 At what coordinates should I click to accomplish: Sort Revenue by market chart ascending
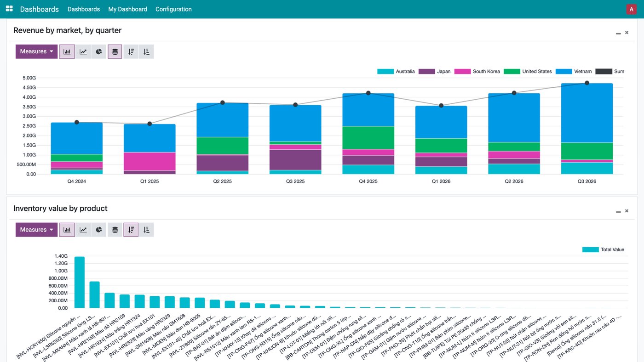click(146, 51)
